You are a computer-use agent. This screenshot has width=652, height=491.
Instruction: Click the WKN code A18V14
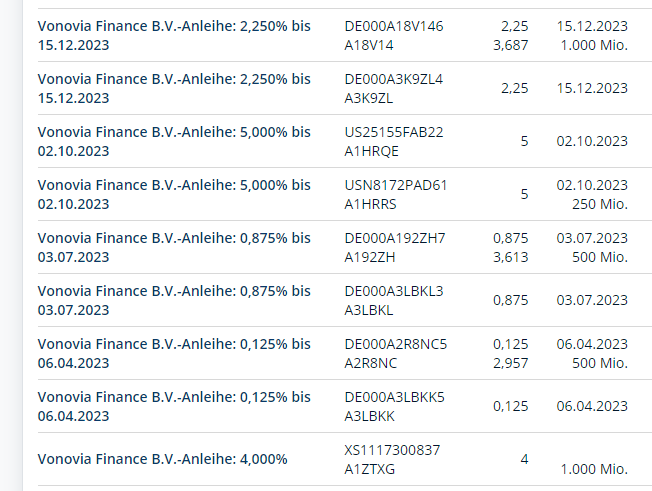click(370, 43)
